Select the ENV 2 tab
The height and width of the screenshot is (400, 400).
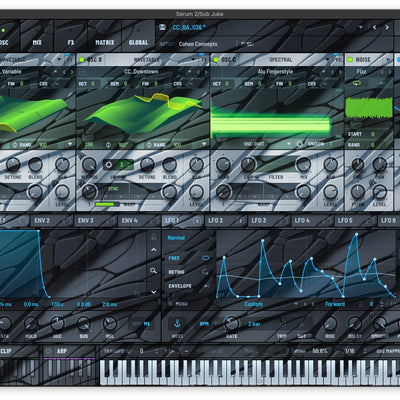tap(52, 220)
